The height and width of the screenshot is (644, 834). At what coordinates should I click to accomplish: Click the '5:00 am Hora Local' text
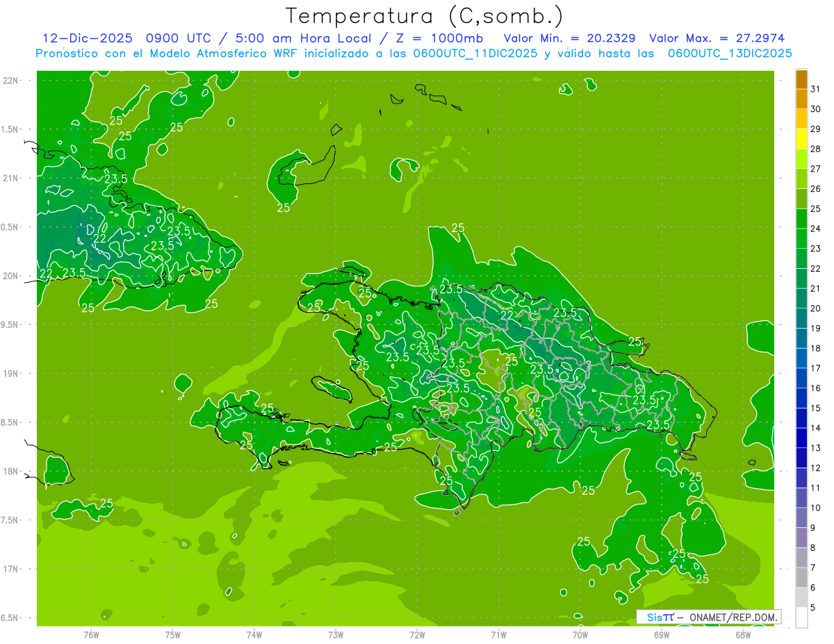click(304, 38)
